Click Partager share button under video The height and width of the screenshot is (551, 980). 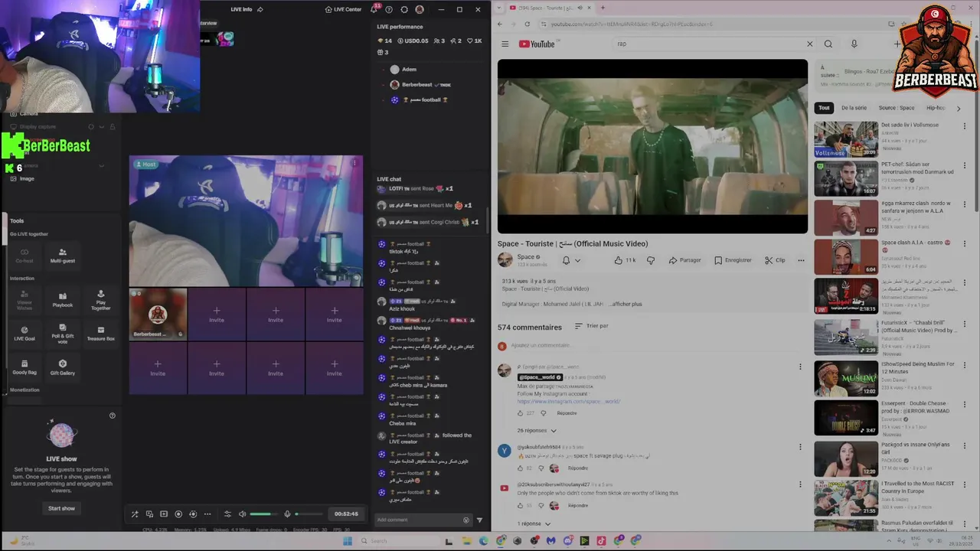684,260
